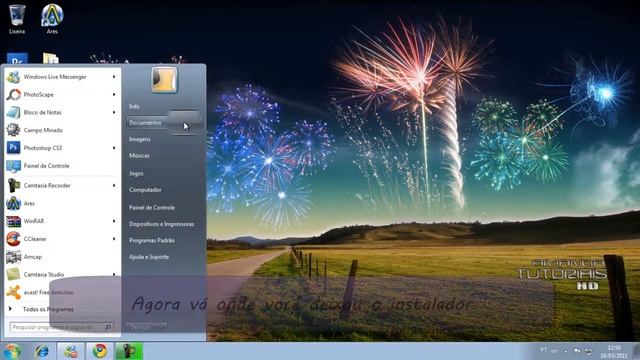
Task: Launch WinRAR from Start menu
Action: click(x=62, y=221)
